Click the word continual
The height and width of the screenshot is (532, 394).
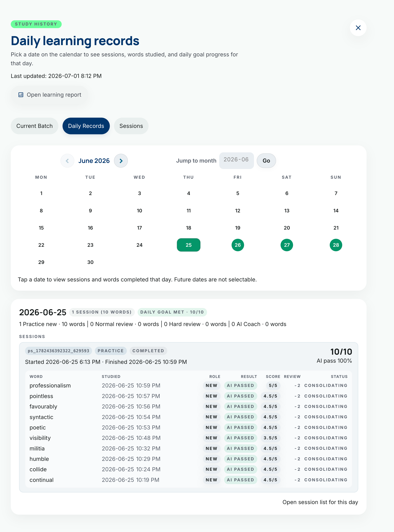point(42,480)
